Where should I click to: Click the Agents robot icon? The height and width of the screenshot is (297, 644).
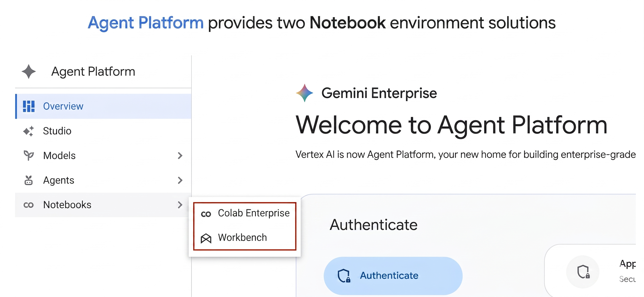click(x=28, y=180)
